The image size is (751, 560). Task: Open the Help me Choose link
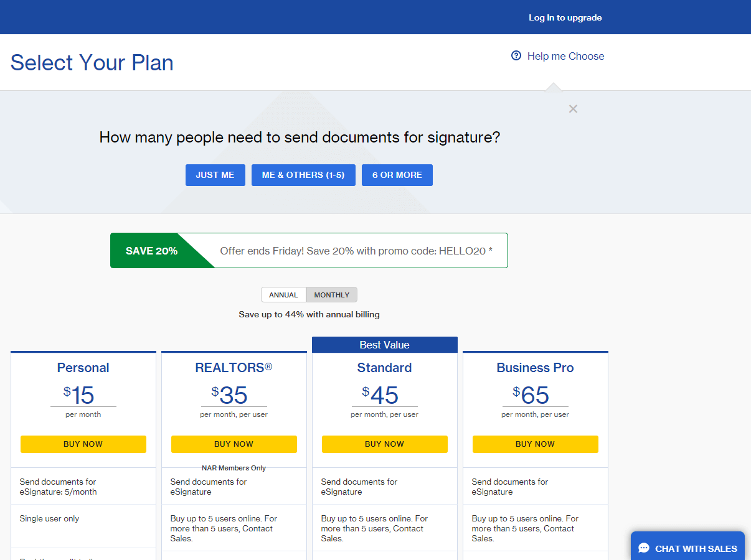[x=565, y=56]
